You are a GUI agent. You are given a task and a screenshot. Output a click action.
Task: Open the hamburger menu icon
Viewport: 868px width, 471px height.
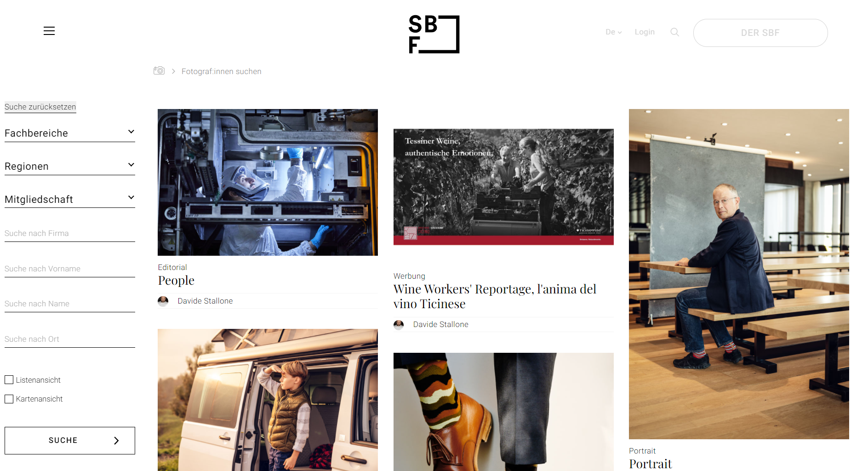tap(49, 31)
